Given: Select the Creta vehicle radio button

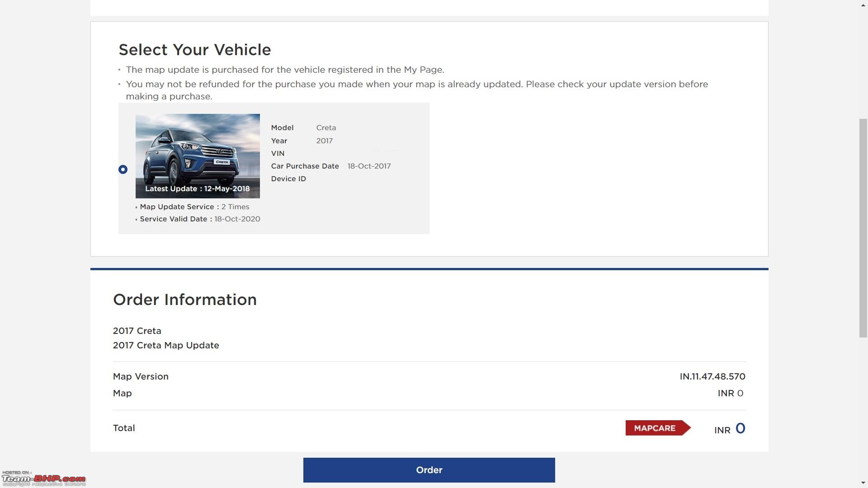Looking at the screenshot, I should tap(123, 169).
